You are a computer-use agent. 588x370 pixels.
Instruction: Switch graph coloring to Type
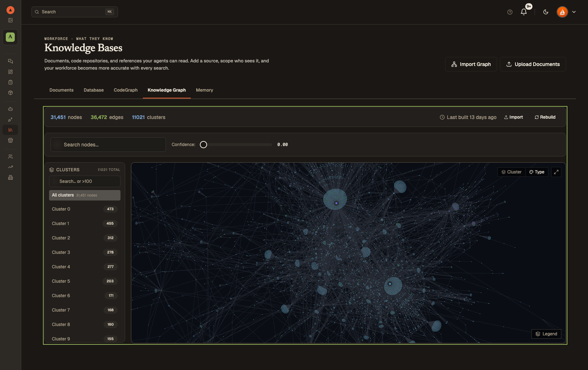click(x=537, y=172)
